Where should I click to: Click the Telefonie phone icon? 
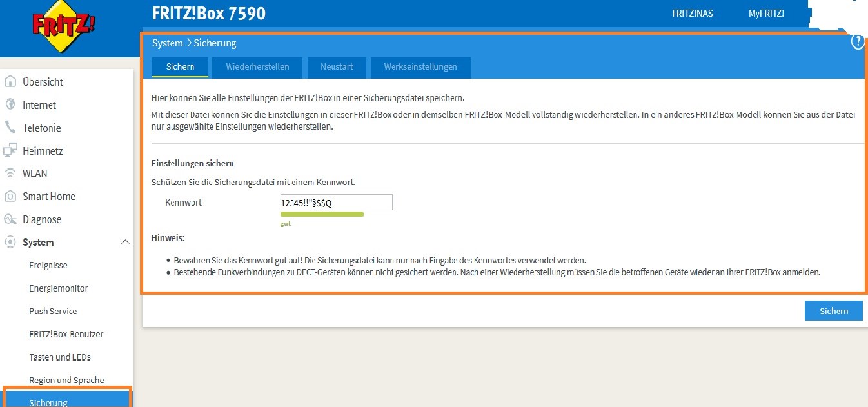(10, 127)
